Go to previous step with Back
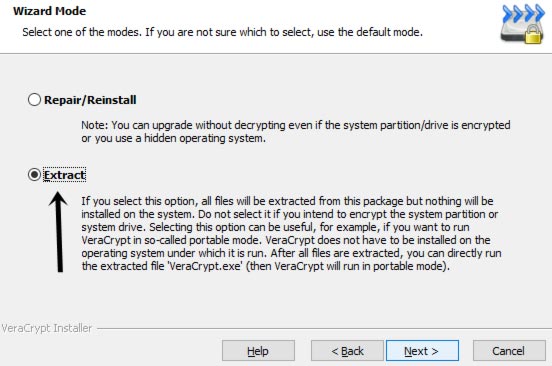 tap(347, 351)
